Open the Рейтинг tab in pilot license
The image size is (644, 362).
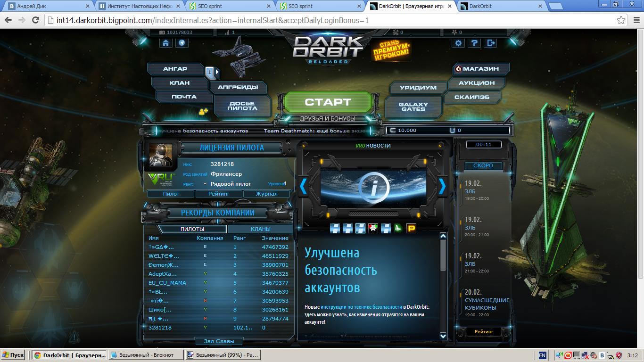point(219,194)
